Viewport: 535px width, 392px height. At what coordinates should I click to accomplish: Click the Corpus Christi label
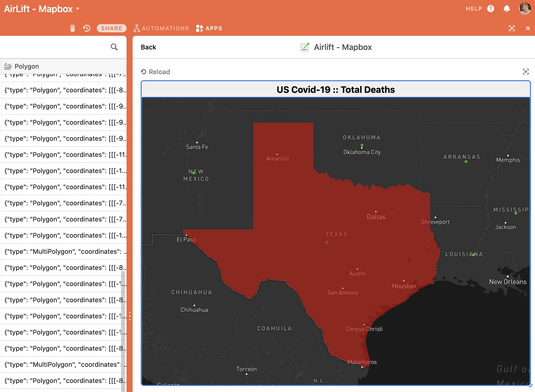(364, 329)
